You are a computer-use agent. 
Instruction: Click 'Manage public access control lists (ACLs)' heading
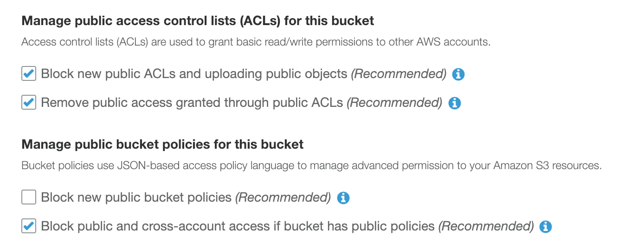click(198, 21)
